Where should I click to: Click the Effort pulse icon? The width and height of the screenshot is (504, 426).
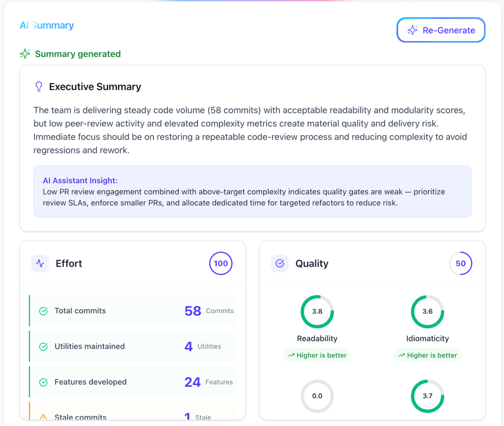[x=40, y=263]
